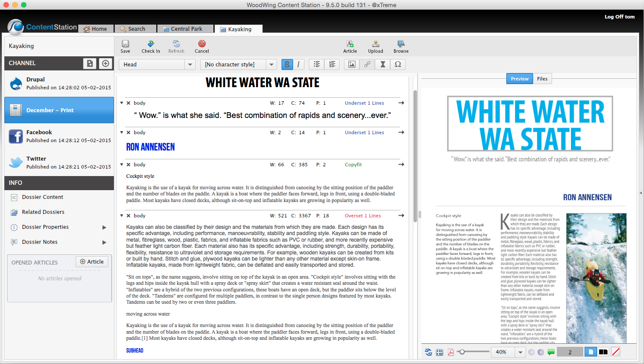The image size is (644, 364).
Task: Switch to the Central Park tab
Action: [186, 29]
